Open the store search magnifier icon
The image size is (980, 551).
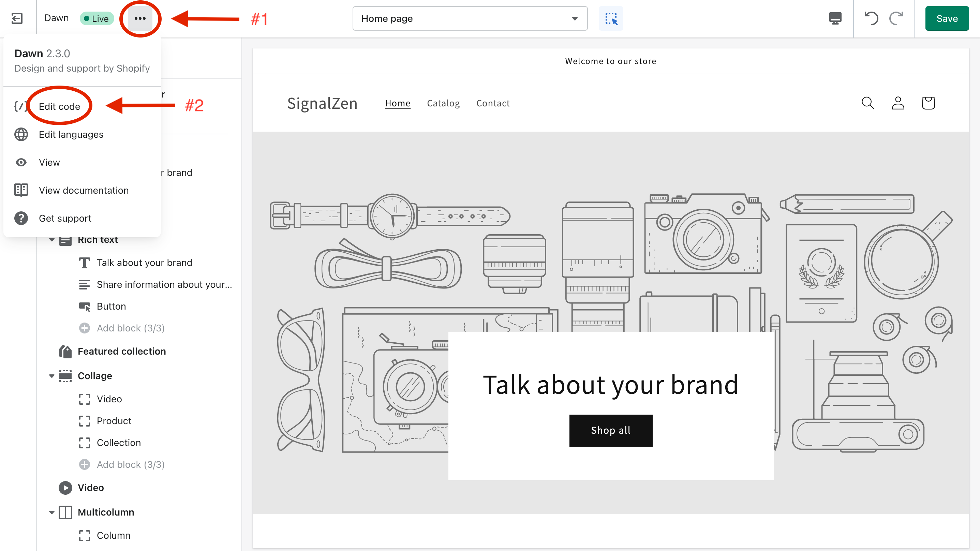point(868,103)
